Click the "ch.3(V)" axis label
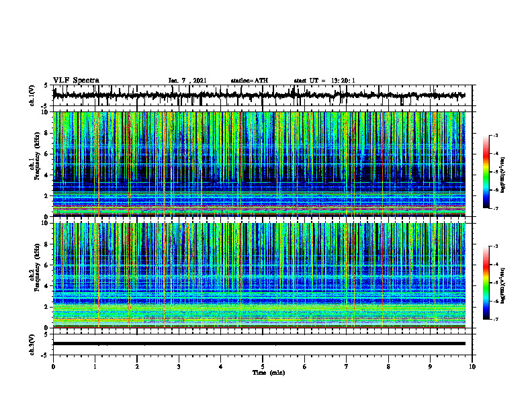Viewport: 532px width, 411px height. 32,345
